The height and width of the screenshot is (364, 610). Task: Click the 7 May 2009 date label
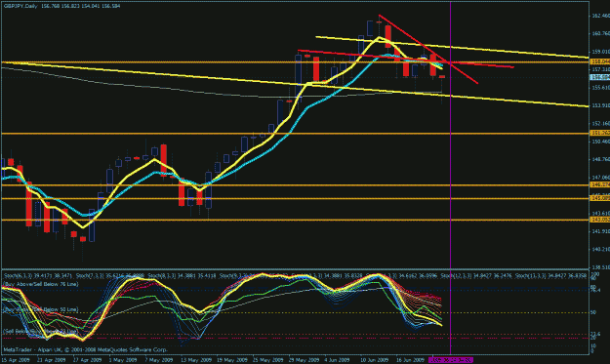[x=158, y=360]
